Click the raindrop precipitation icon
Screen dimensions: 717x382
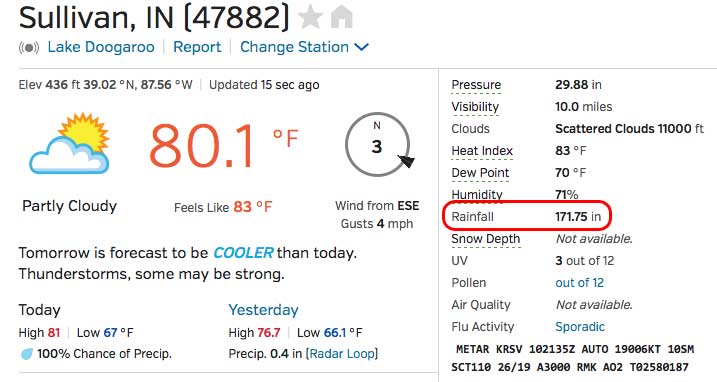click(x=27, y=354)
